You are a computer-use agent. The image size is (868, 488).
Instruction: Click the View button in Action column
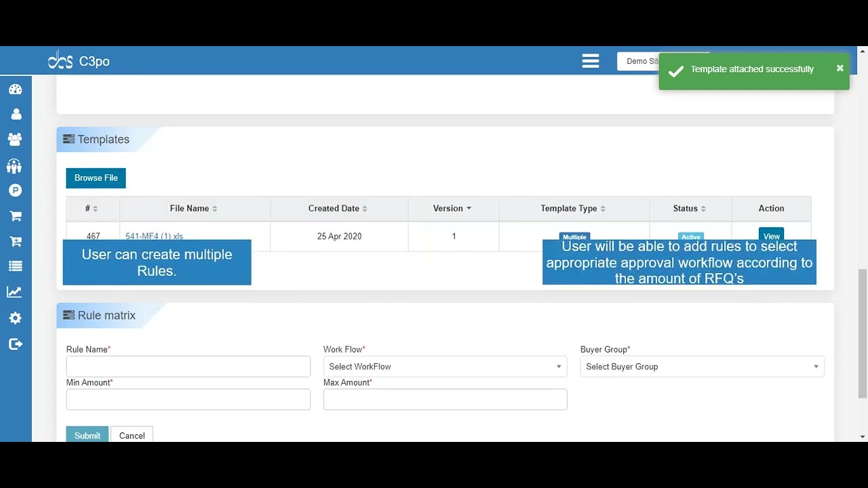[x=771, y=234]
